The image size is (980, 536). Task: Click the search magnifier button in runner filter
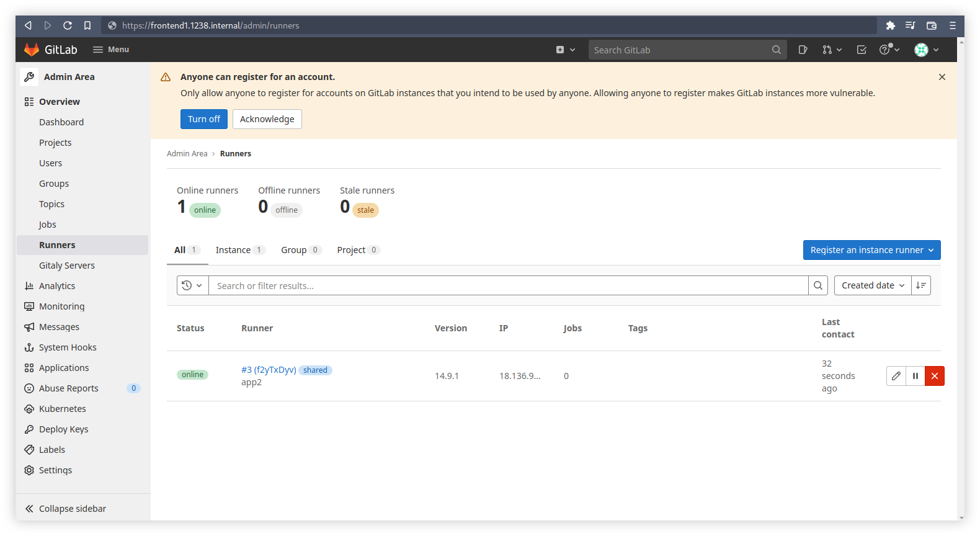pos(818,285)
